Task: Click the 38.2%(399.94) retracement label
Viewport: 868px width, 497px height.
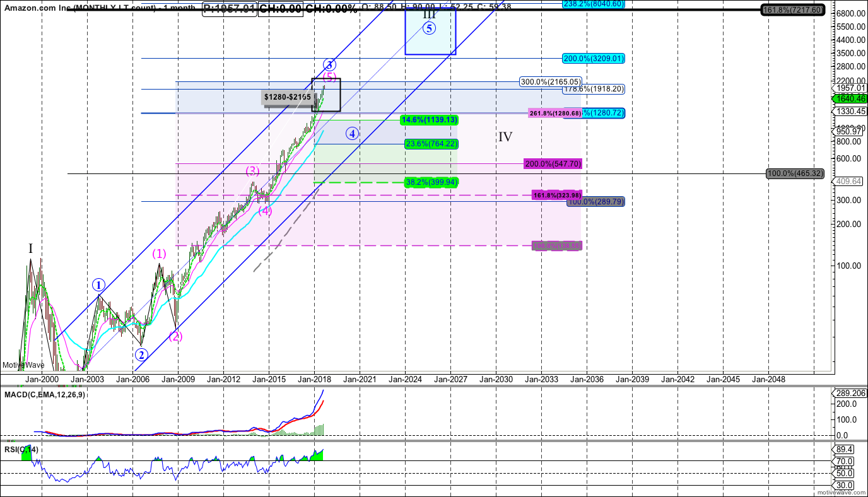Action: tap(431, 182)
